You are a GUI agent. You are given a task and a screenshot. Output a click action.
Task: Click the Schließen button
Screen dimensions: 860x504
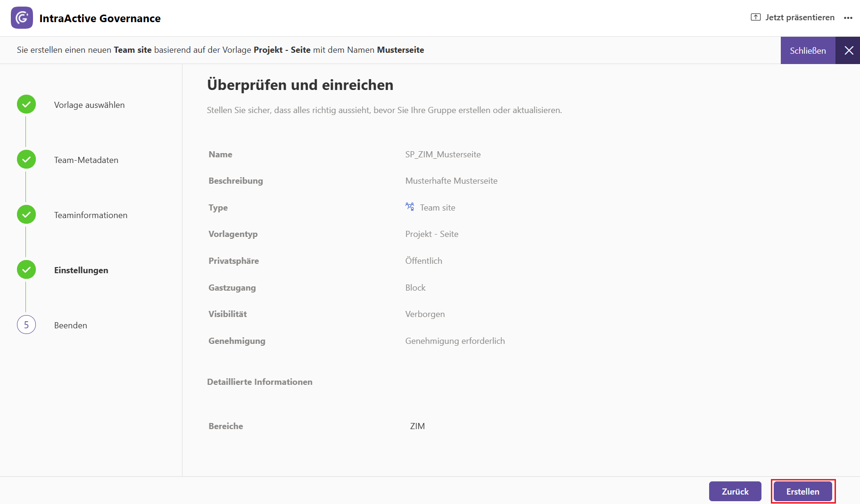coord(808,50)
